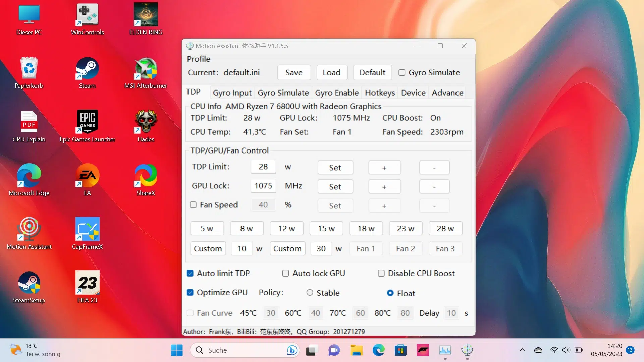Click Motion Assistant icon in taskbar

pos(467,350)
